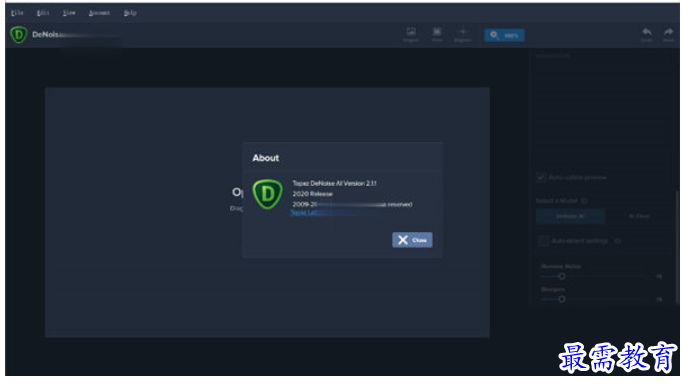Click the 100% zoom magnifier button
683x389 pixels.
[x=504, y=35]
